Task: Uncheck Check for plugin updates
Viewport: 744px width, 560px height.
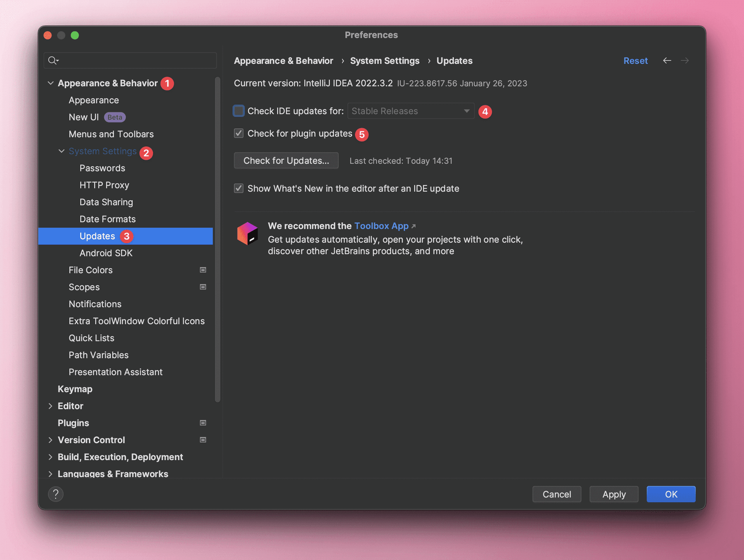Action: [239, 134]
